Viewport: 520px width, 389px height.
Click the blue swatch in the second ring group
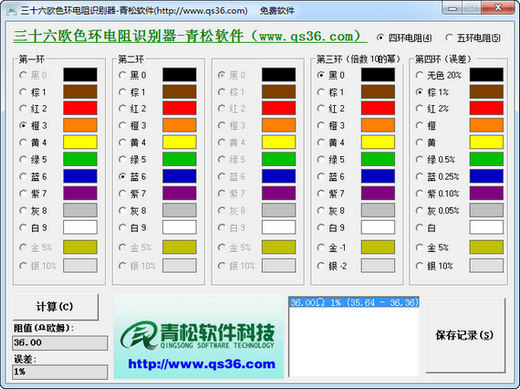(179, 176)
